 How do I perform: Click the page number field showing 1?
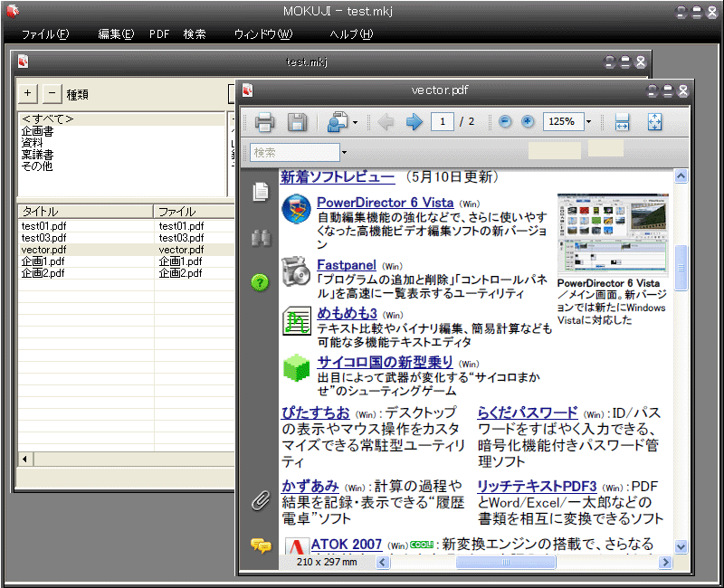pos(442,122)
